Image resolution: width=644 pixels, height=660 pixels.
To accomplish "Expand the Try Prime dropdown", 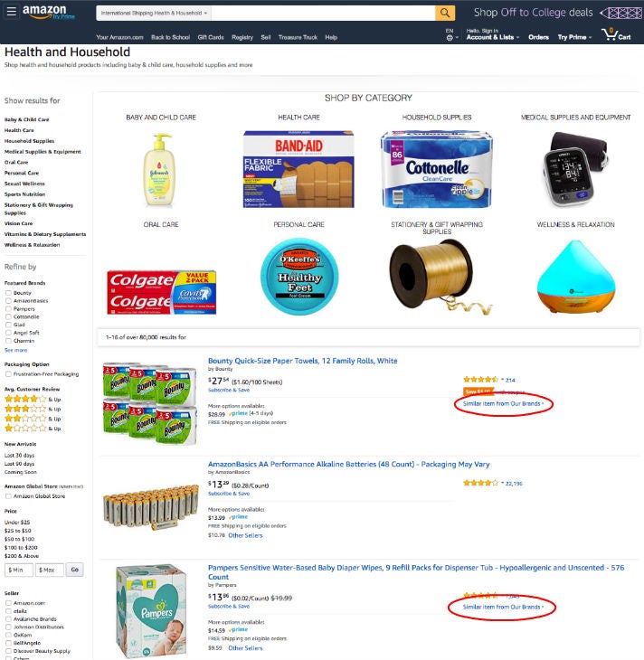I will point(574,37).
